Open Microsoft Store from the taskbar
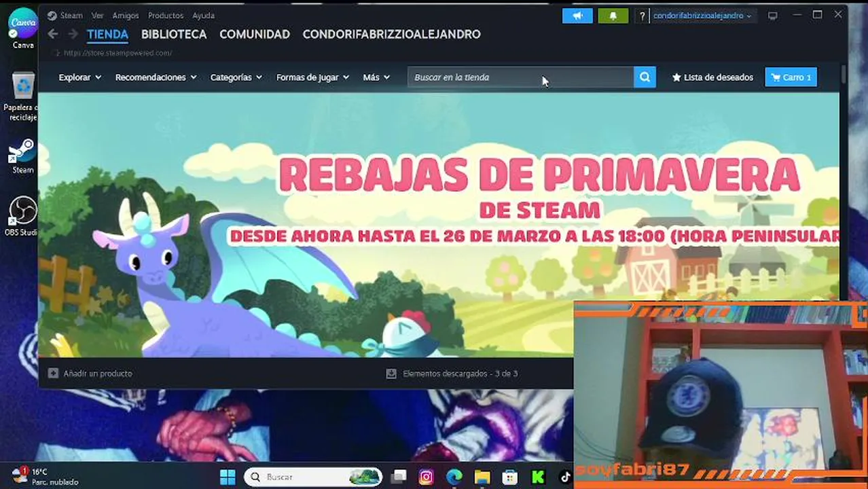The image size is (868, 489). point(510,477)
